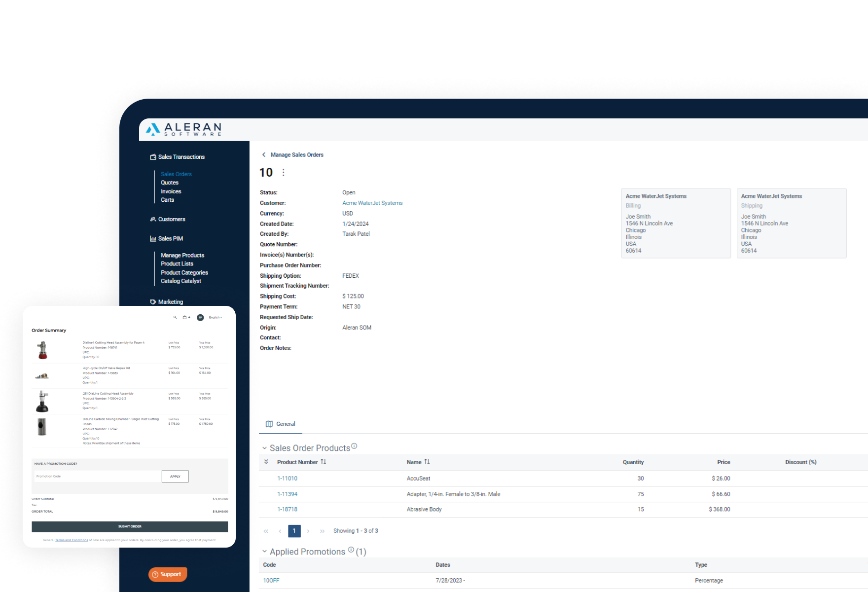Click the info icon beside Sales Order Products
This screenshot has height=592, width=868.
[354, 446]
